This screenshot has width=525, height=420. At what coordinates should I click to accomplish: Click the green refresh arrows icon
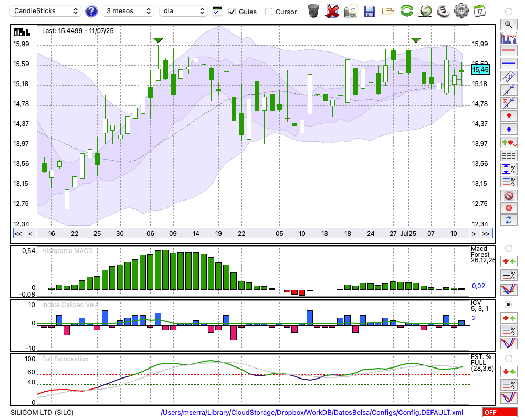pyautogui.click(x=406, y=11)
